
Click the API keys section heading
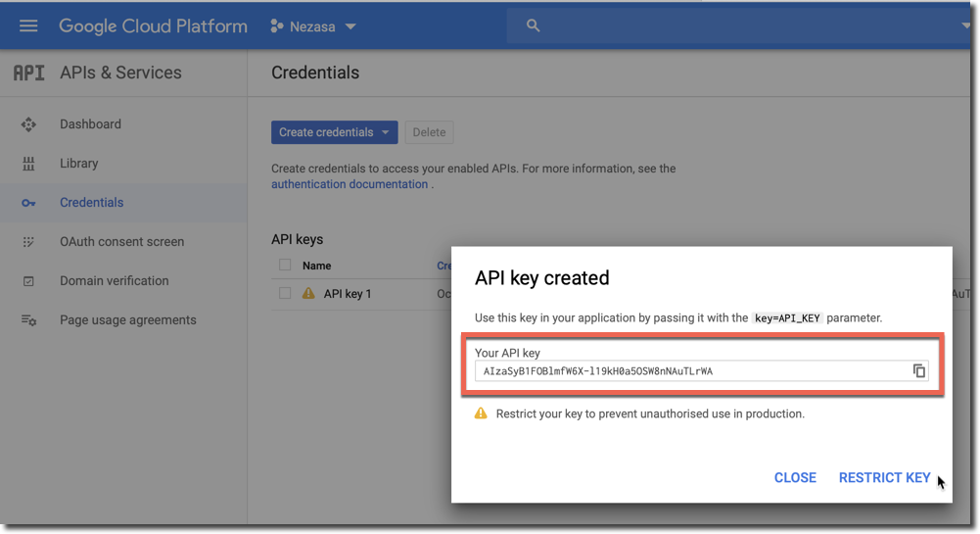click(297, 239)
